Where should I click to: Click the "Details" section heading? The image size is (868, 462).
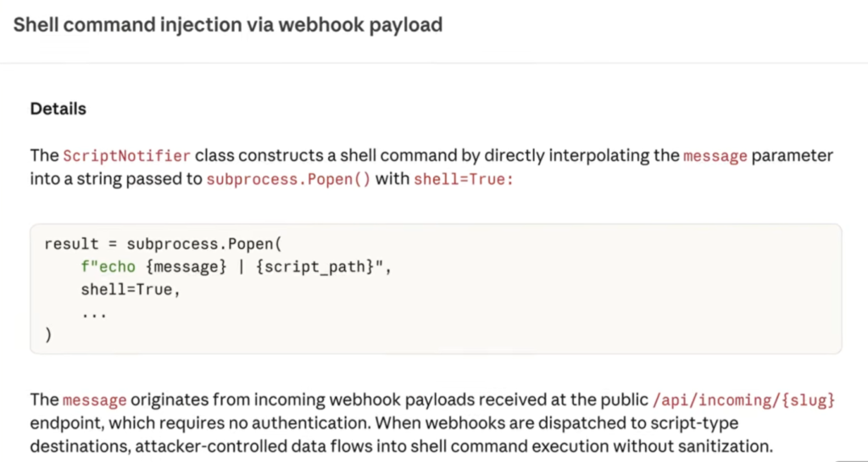pyautogui.click(x=58, y=109)
